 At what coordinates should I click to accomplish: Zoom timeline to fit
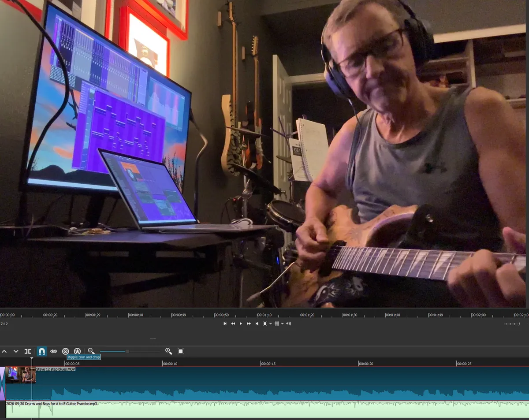pos(180,351)
